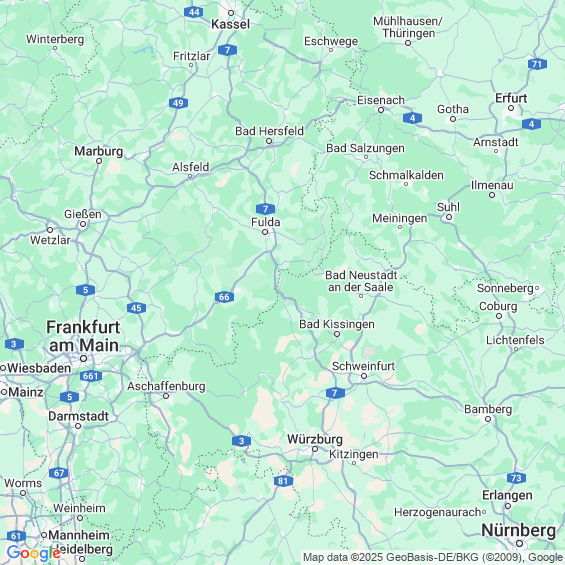This screenshot has width=565, height=565.
Task: Click the Google logo
Action: pyautogui.click(x=34, y=554)
